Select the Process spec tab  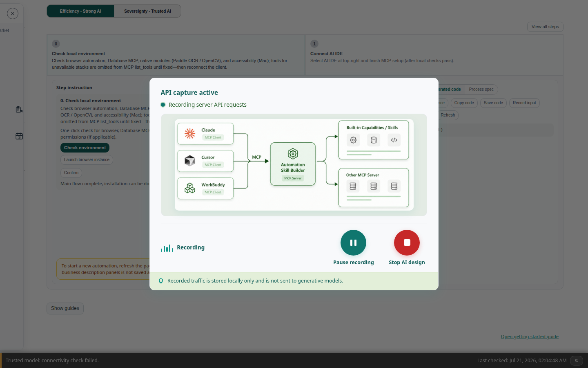(481, 89)
